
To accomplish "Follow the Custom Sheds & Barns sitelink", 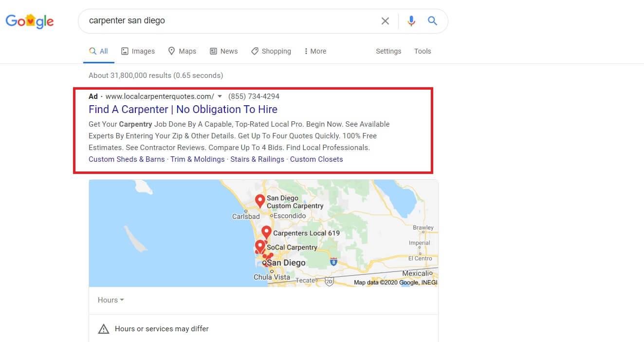I will pyautogui.click(x=127, y=159).
